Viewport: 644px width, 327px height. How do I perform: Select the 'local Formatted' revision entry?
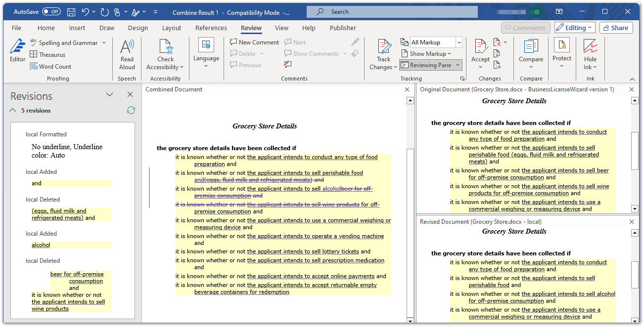(46, 134)
